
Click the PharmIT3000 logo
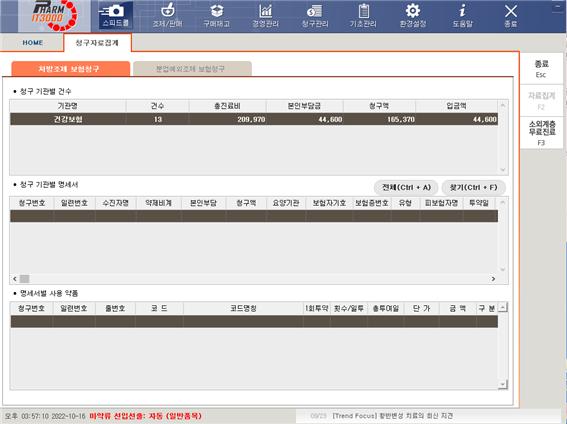(54, 16)
